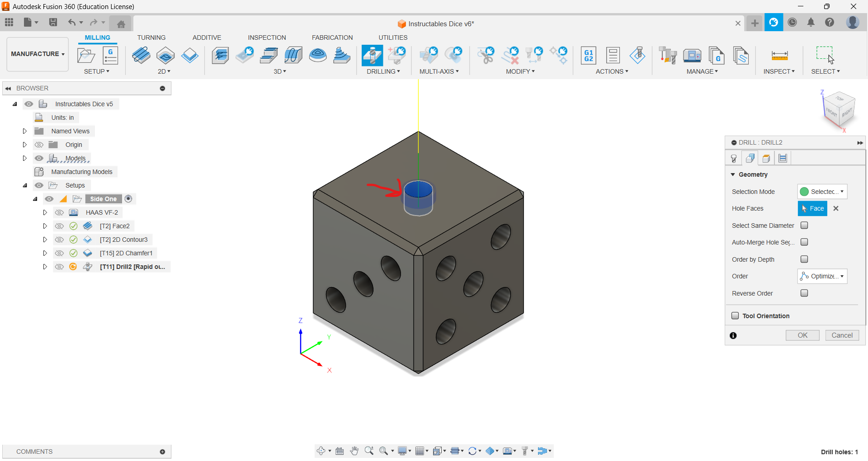
Task: Switch to the FABRICATION tab
Action: point(332,38)
